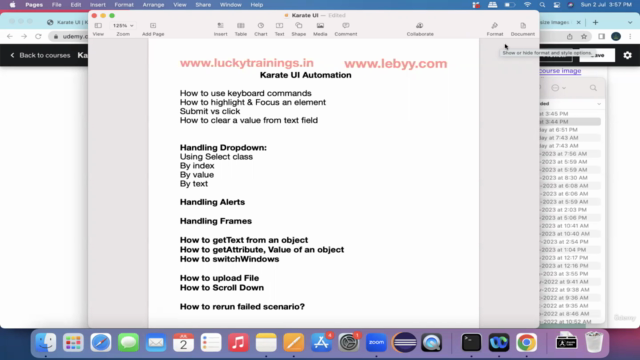
Task: Click the Karate UI document title
Action: coord(305,15)
